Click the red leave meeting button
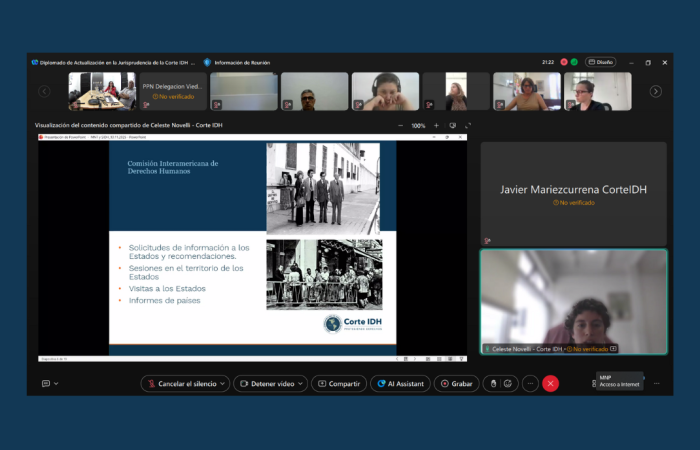This screenshot has width=700, height=450. tap(550, 383)
